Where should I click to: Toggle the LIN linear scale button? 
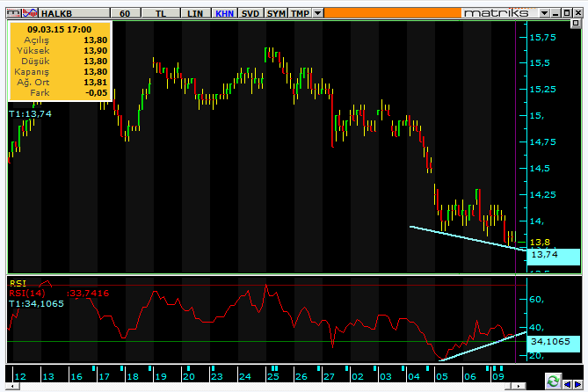[195, 13]
